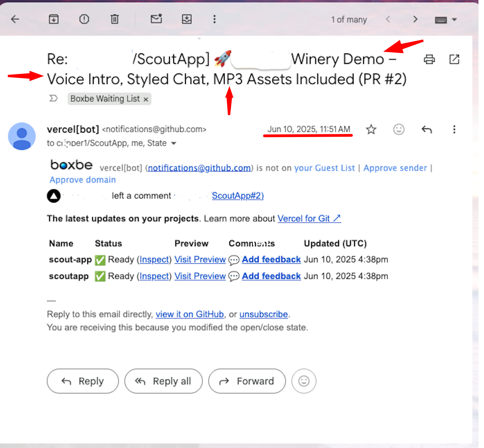
Task: Add emoji reaction beside star
Action: point(399,129)
